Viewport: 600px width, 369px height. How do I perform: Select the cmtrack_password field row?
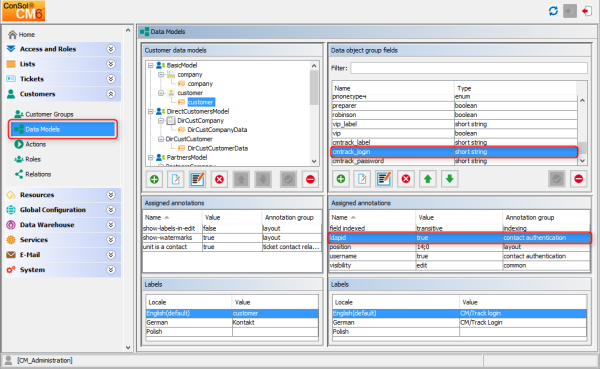point(454,161)
